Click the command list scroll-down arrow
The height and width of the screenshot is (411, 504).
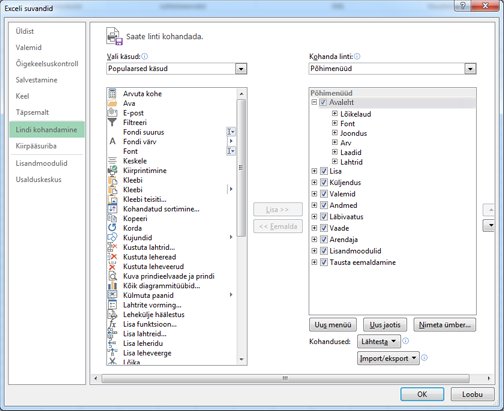(241, 359)
